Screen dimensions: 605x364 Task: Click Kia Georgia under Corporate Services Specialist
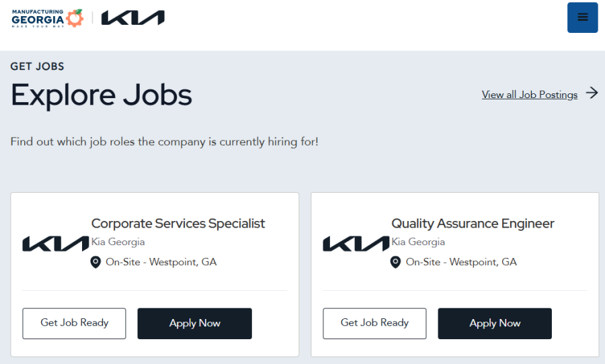pyautogui.click(x=118, y=242)
